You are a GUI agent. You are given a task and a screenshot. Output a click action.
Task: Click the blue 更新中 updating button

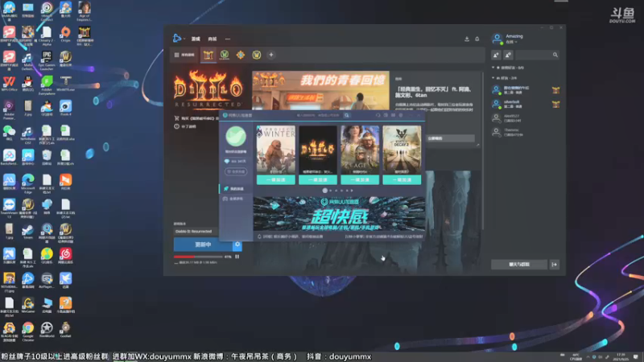pos(203,245)
